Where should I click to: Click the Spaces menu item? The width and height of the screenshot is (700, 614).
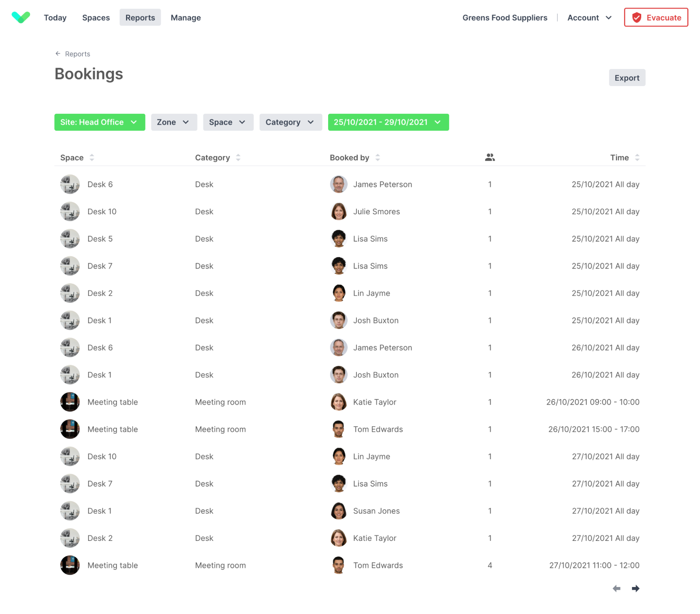(x=95, y=17)
